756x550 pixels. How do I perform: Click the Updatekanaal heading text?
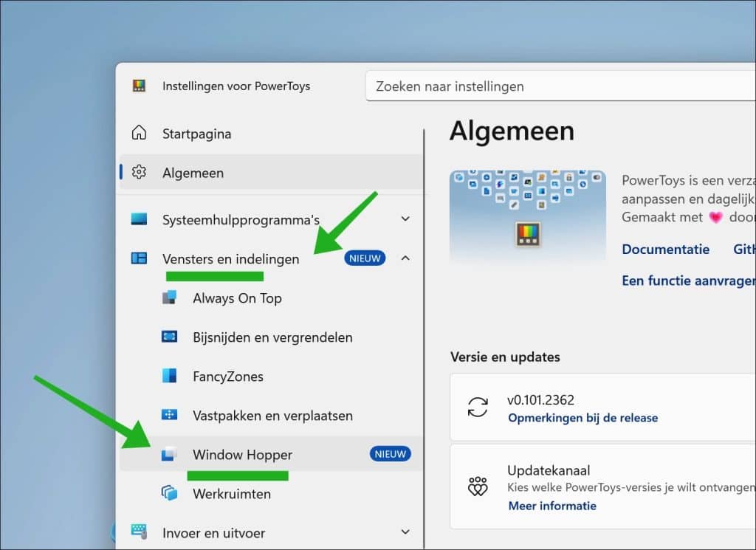(549, 470)
